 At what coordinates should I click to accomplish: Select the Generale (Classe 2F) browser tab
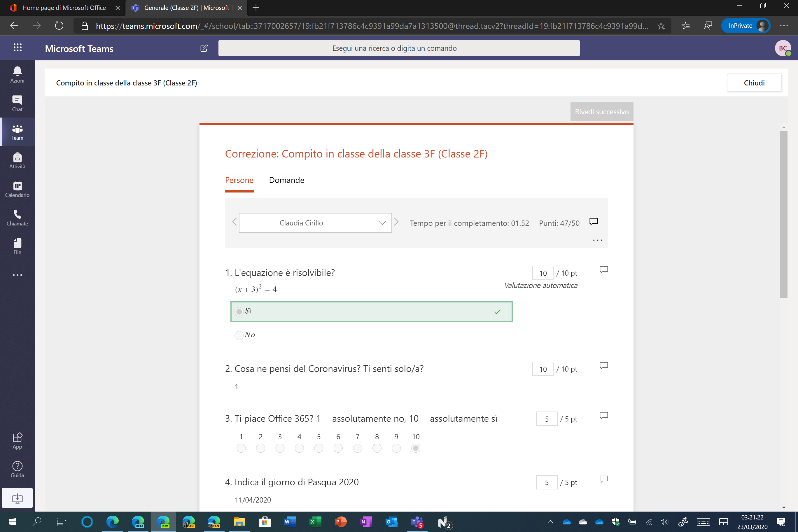186,8
